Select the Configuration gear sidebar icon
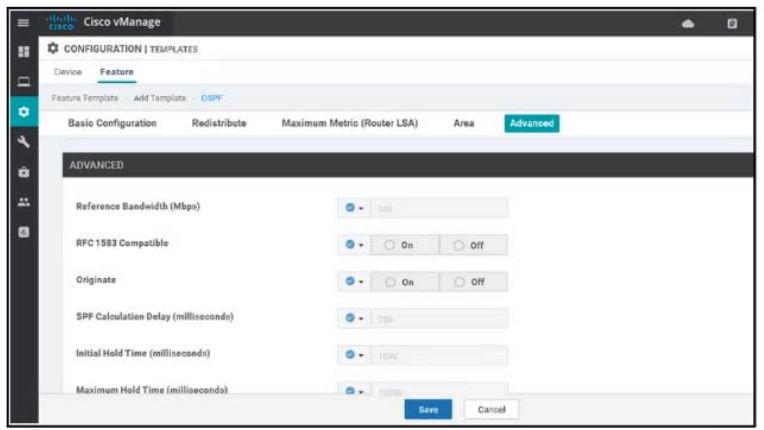The width and height of the screenshot is (764, 430). pyautogui.click(x=23, y=112)
